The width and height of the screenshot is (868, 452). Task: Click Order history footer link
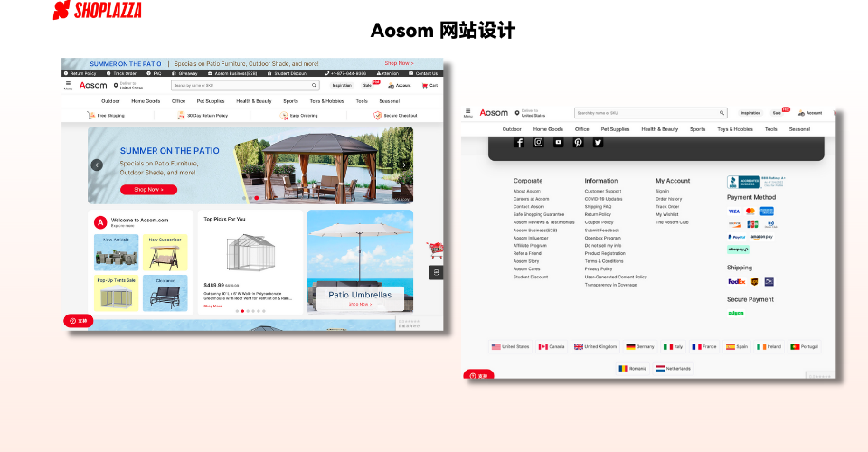pyautogui.click(x=669, y=199)
